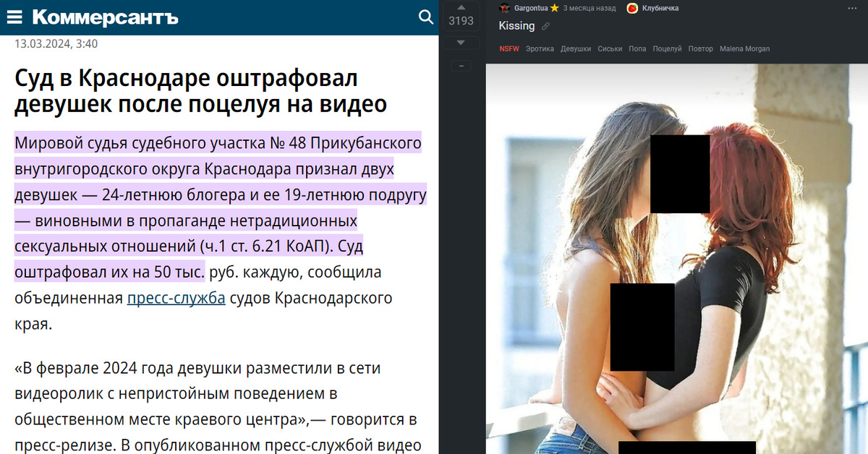Click the Клубничка community strawberry icon
The image size is (868, 454).
(x=632, y=8)
